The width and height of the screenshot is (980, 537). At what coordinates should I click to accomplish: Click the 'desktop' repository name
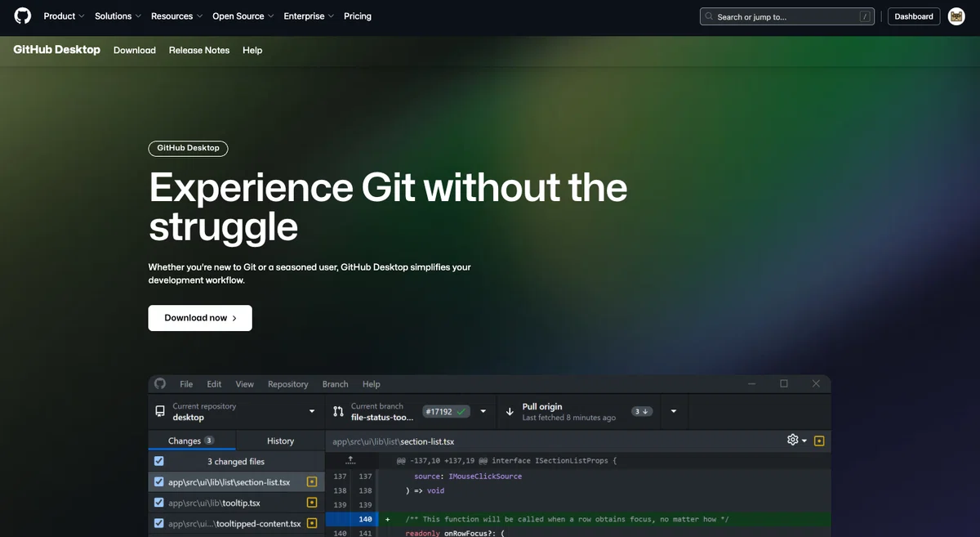click(x=189, y=417)
